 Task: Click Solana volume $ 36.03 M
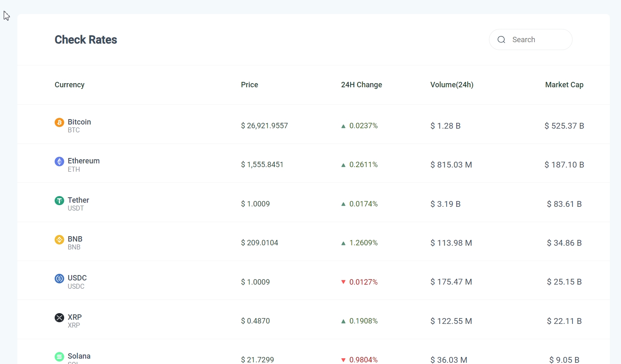(x=449, y=360)
